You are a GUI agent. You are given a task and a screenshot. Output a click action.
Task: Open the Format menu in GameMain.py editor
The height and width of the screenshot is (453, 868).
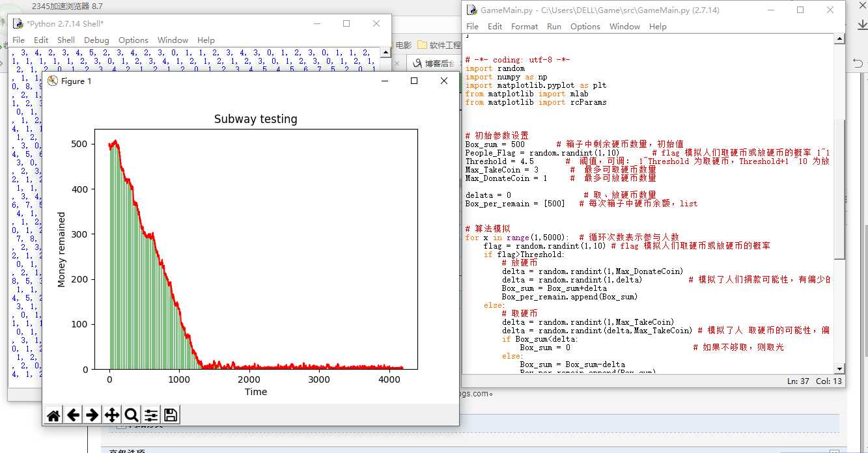(524, 26)
